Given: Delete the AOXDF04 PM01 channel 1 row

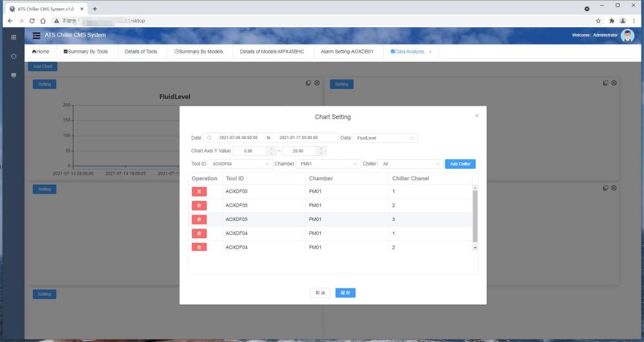Looking at the screenshot, I should tap(199, 233).
